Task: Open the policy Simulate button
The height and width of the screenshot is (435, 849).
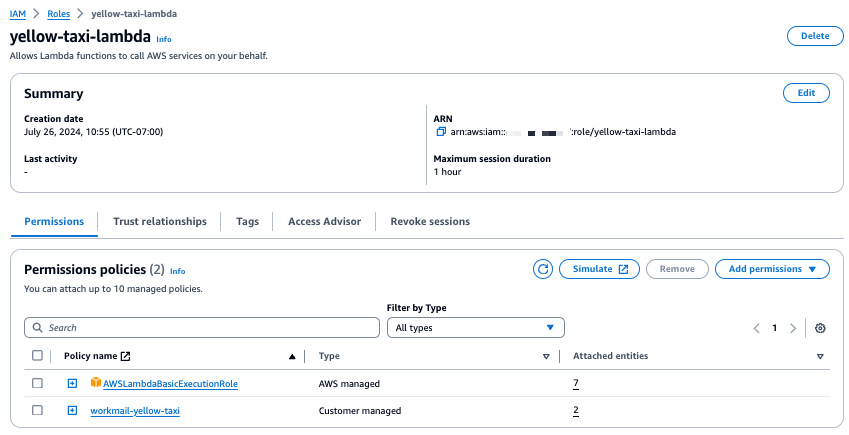Action: (599, 269)
